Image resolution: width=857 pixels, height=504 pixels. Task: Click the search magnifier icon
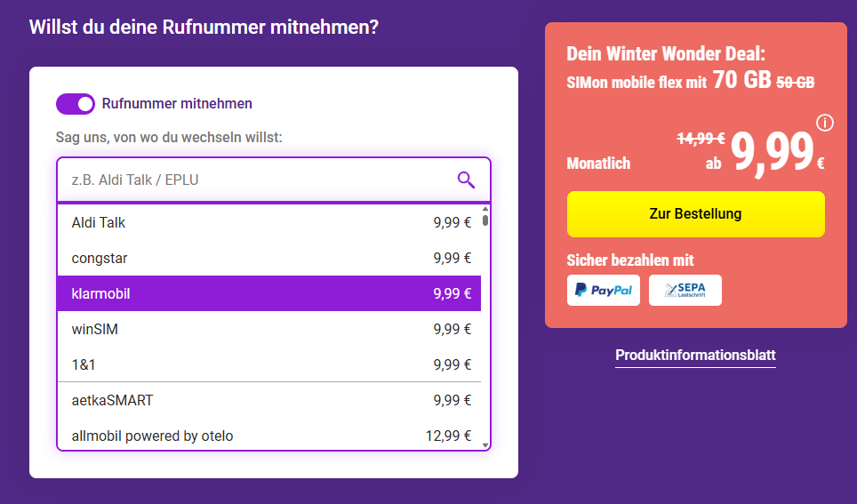coord(466,180)
